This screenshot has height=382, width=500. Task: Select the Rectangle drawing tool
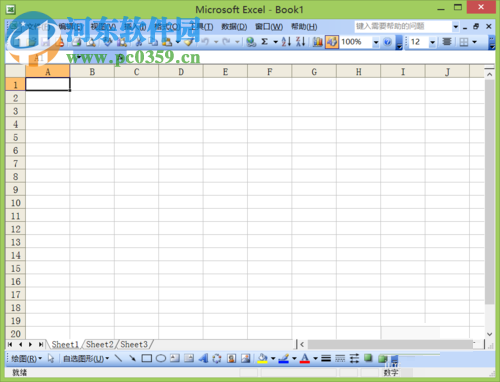[x=146, y=358]
